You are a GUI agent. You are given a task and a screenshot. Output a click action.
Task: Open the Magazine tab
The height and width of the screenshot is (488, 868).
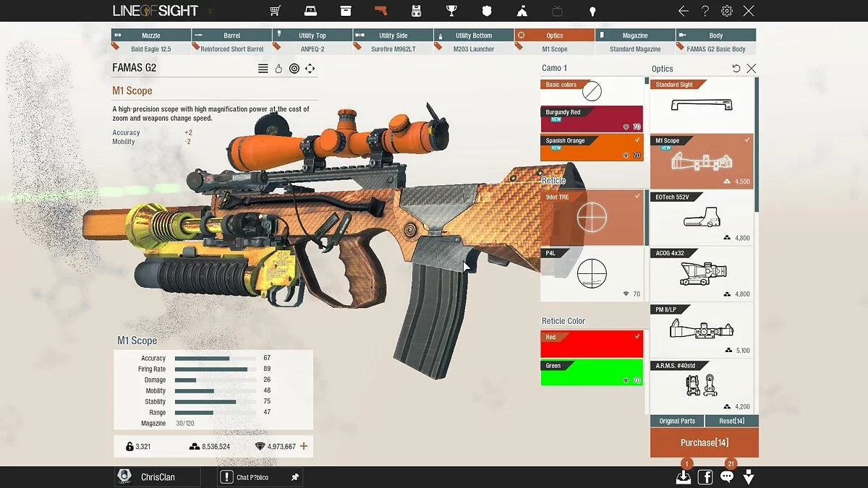pyautogui.click(x=635, y=35)
